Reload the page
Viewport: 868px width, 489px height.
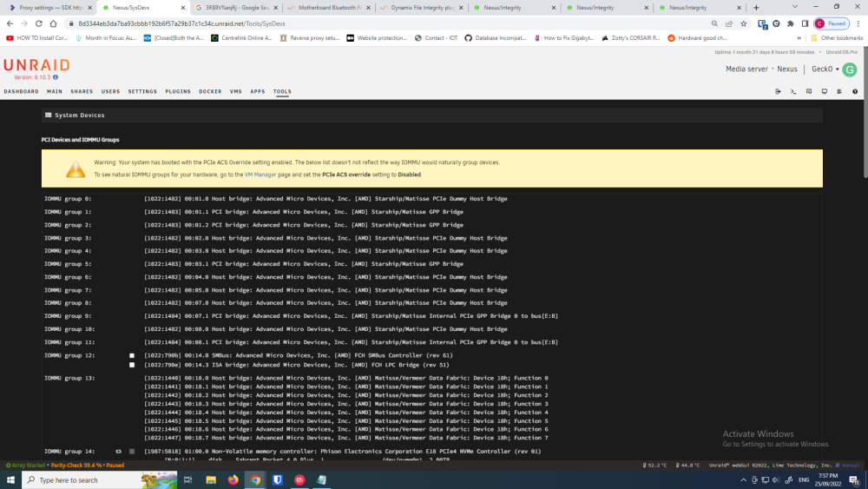(x=39, y=23)
